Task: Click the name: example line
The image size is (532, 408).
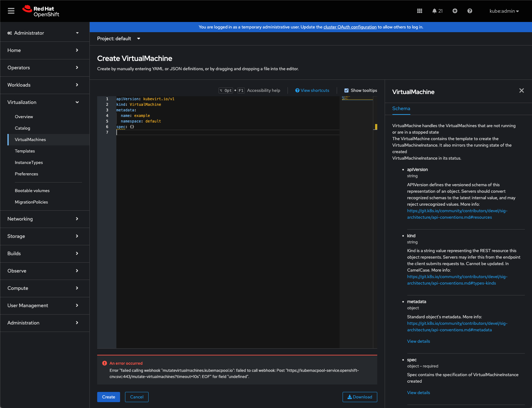Action: tap(135, 116)
